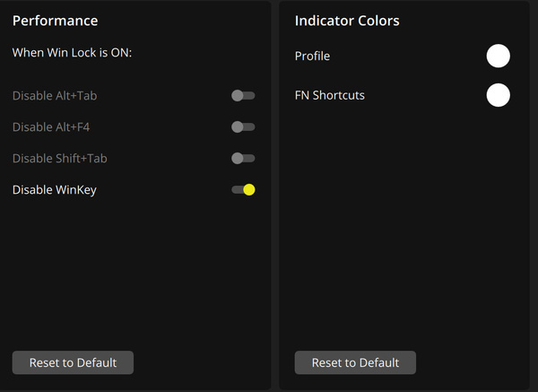538x392 pixels.
Task: Click empty area of Performance panel
Action: click(x=135, y=274)
